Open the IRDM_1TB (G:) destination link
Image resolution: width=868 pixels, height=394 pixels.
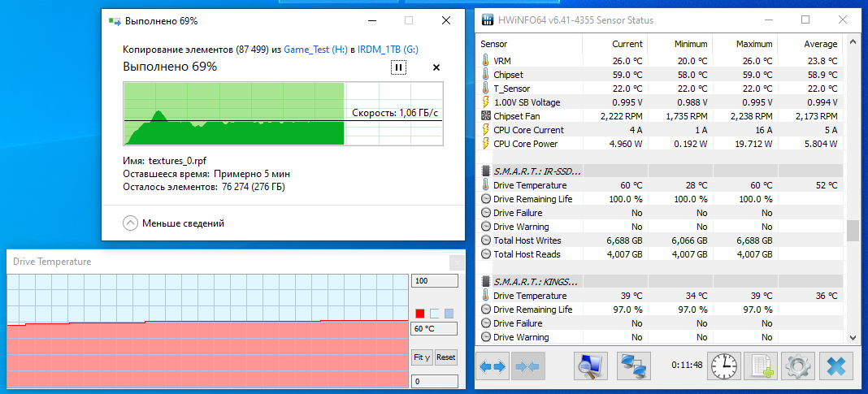pos(388,50)
